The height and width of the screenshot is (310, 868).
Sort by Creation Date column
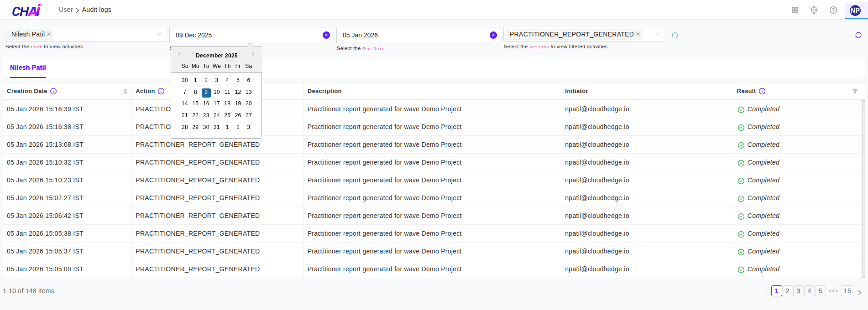pos(125,91)
